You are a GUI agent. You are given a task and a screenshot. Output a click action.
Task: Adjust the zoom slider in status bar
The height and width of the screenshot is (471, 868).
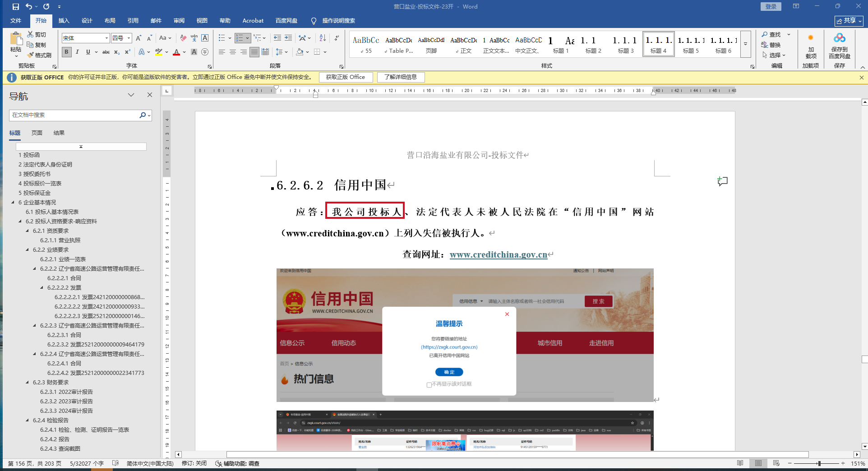pyautogui.click(x=819, y=463)
